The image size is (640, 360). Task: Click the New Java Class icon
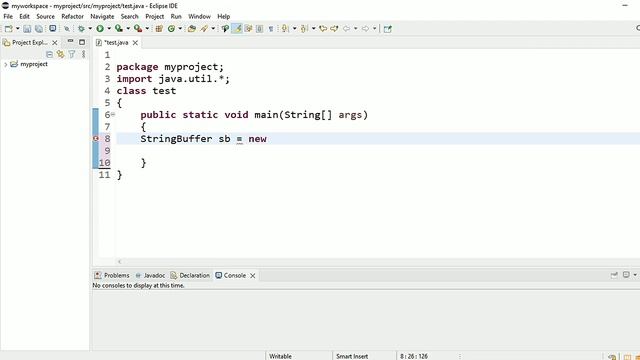pyautogui.click(x=171, y=29)
